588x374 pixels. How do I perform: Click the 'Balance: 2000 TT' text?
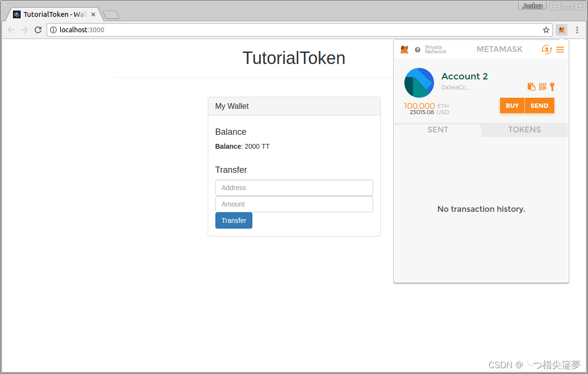(x=242, y=146)
